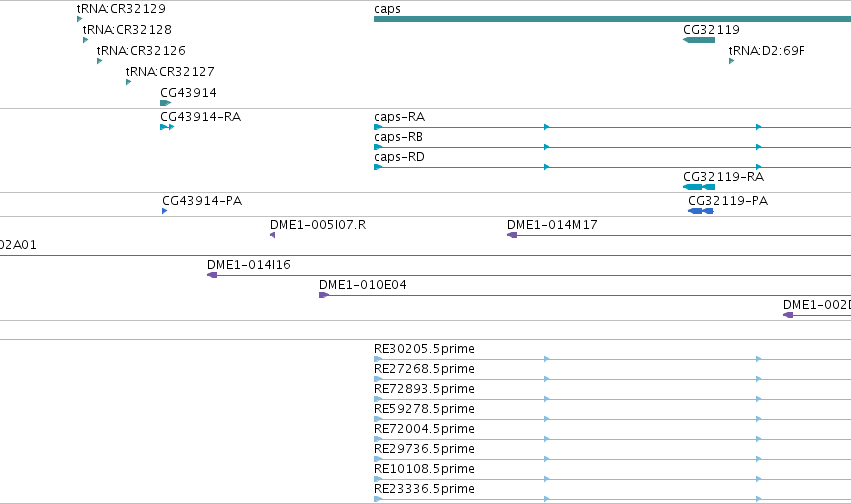Select the tRNA:D2:69F arrow glyph

tap(732, 61)
